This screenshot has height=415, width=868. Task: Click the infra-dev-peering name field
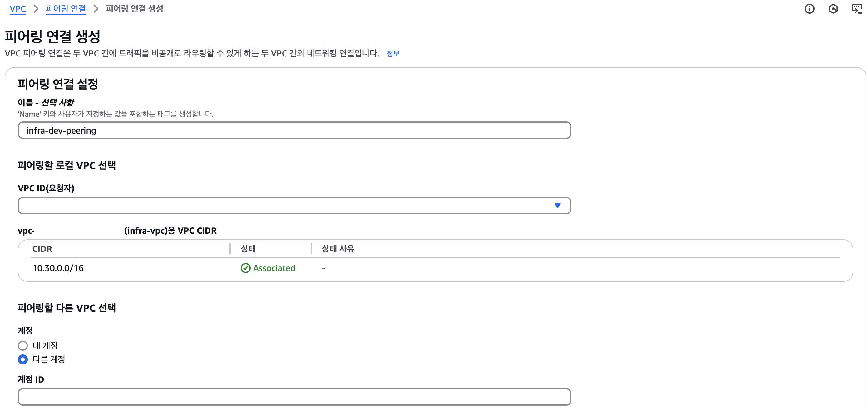pos(294,130)
